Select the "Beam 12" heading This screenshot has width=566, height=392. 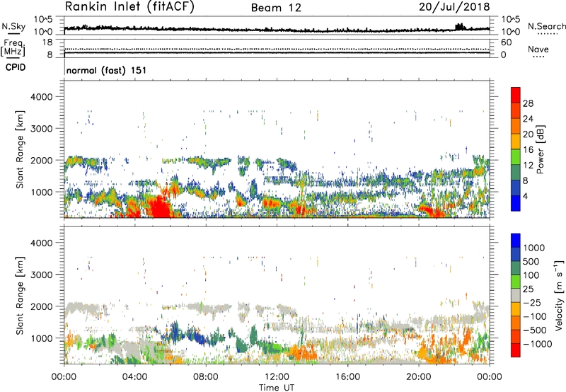pyautogui.click(x=276, y=8)
